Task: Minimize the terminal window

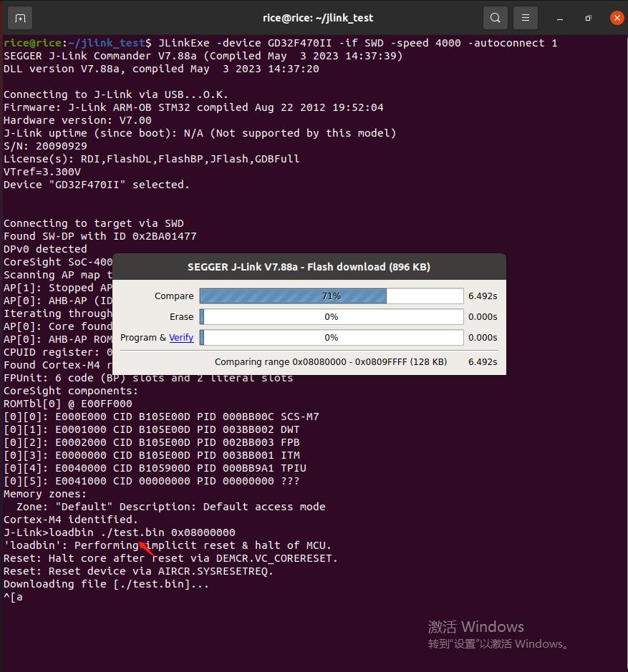Action: tap(559, 19)
